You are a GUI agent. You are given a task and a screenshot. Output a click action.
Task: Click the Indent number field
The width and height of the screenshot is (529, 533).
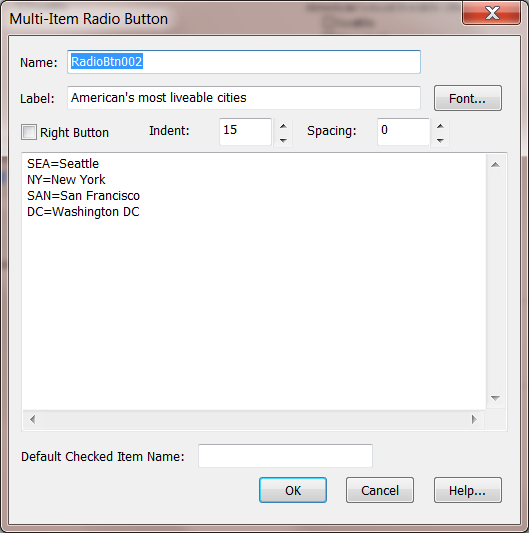tap(245, 132)
